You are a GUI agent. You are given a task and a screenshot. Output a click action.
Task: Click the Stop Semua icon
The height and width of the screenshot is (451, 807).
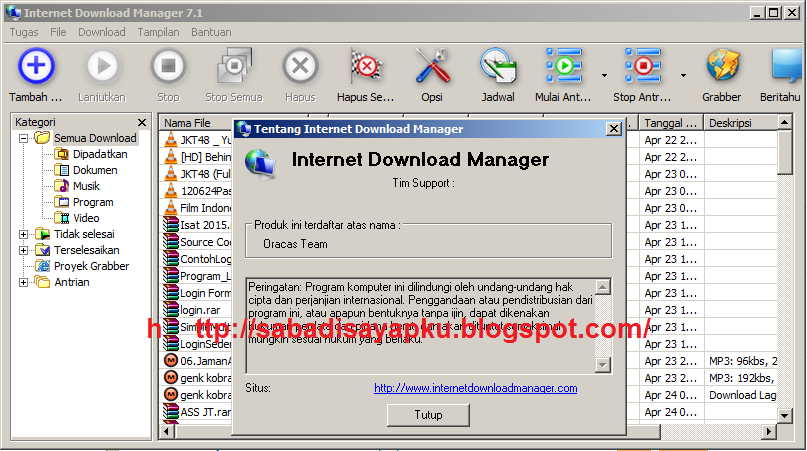coord(234,66)
